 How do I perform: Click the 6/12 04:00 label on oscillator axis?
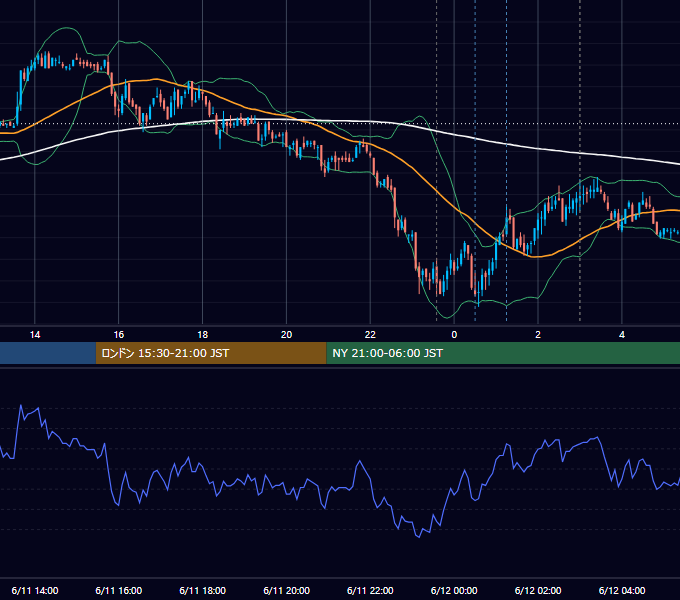pos(621,590)
